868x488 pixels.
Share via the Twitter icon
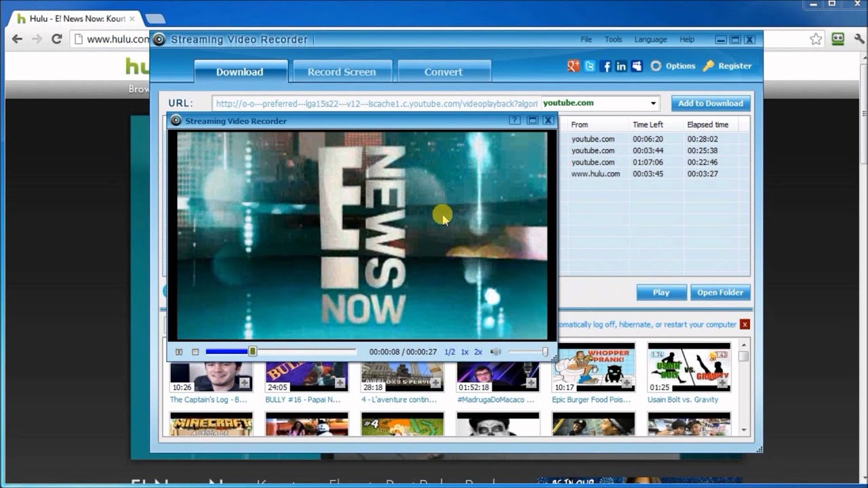[590, 66]
